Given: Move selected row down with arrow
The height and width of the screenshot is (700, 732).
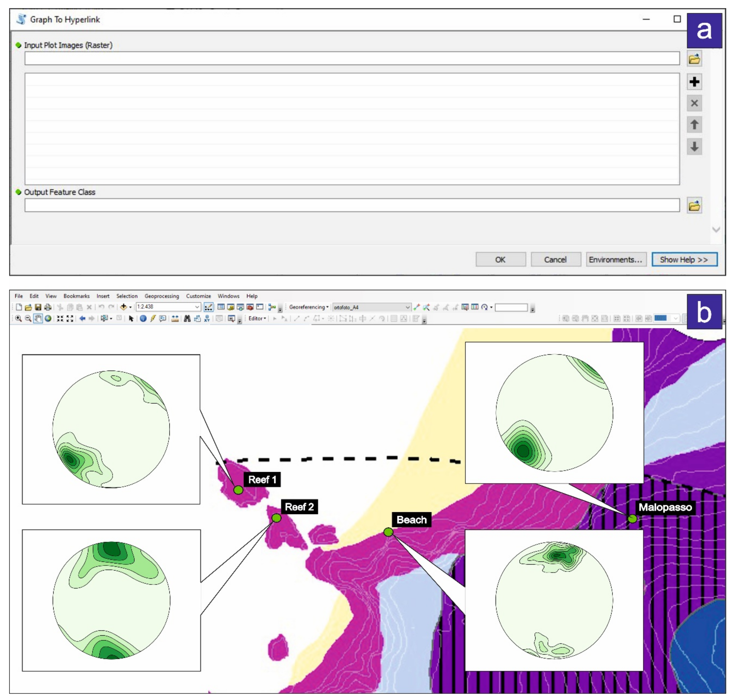Looking at the screenshot, I should point(694,146).
